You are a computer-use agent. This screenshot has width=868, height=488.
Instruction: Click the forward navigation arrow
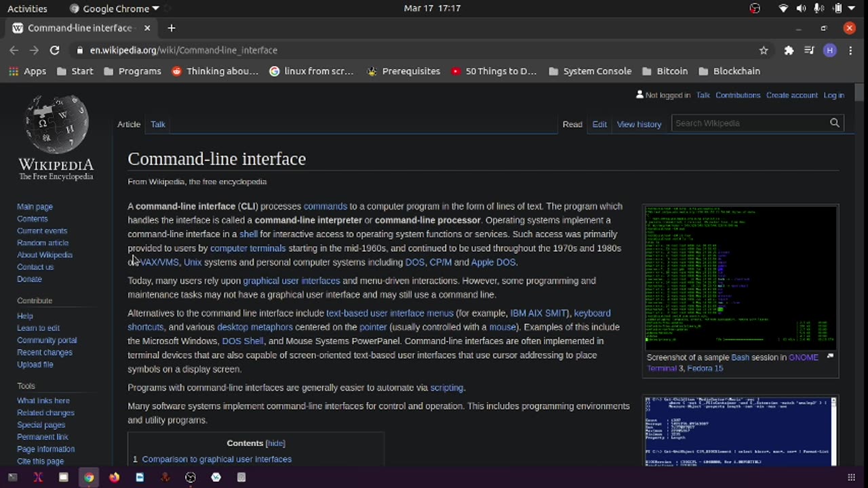pyautogui.click(x=34, y=50)
